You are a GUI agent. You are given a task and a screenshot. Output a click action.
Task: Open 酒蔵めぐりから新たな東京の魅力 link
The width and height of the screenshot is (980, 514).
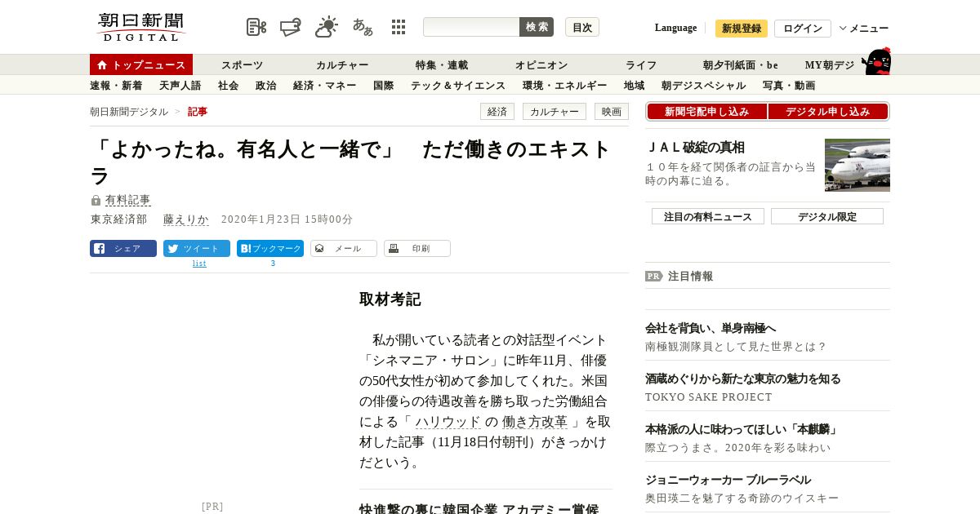click(743, 379)
